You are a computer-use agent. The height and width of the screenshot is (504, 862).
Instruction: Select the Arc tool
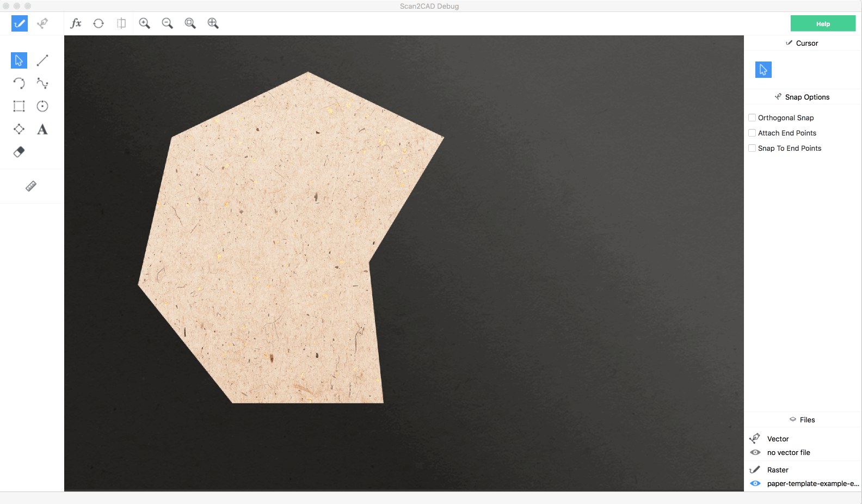click(19, 83)
